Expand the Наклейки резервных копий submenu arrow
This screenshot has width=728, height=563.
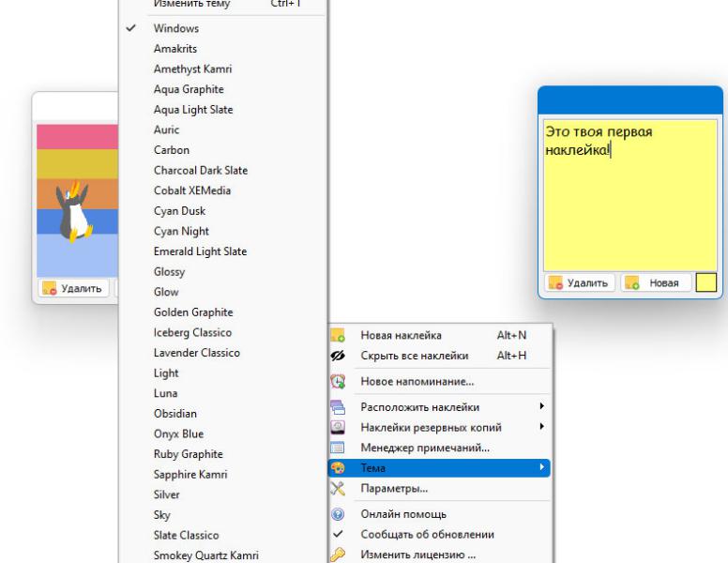(541, 426)
